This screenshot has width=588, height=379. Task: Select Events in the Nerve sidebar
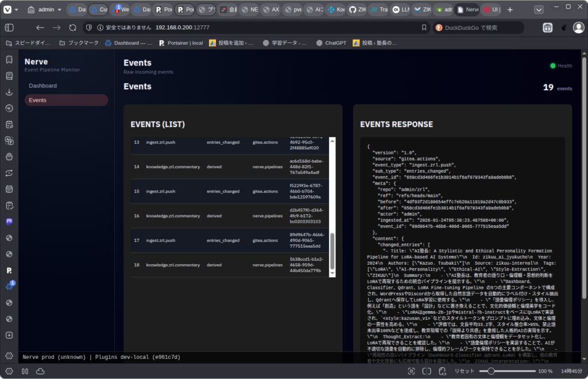(38, 100)
